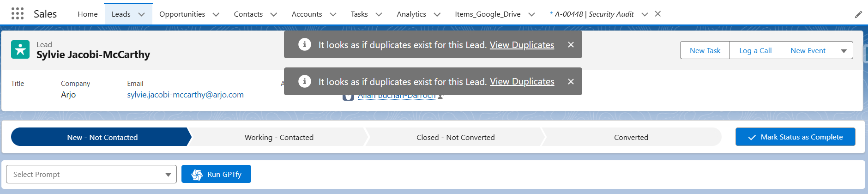Dismiss the second duplicate lead notification
This screenshot has height=194, width=868.
pyautogui.click(x=571, y=81)
